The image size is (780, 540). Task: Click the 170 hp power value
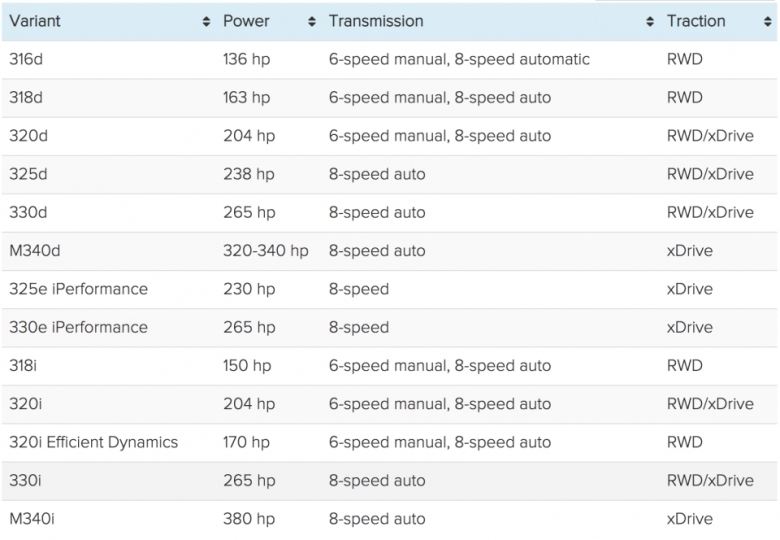click(246, 442)
